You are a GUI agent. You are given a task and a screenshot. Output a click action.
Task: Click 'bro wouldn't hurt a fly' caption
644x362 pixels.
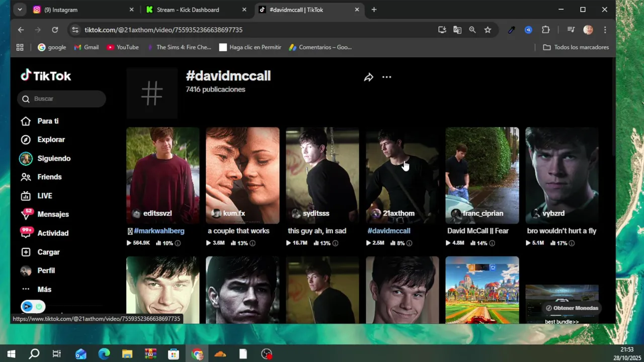[561, 231]
